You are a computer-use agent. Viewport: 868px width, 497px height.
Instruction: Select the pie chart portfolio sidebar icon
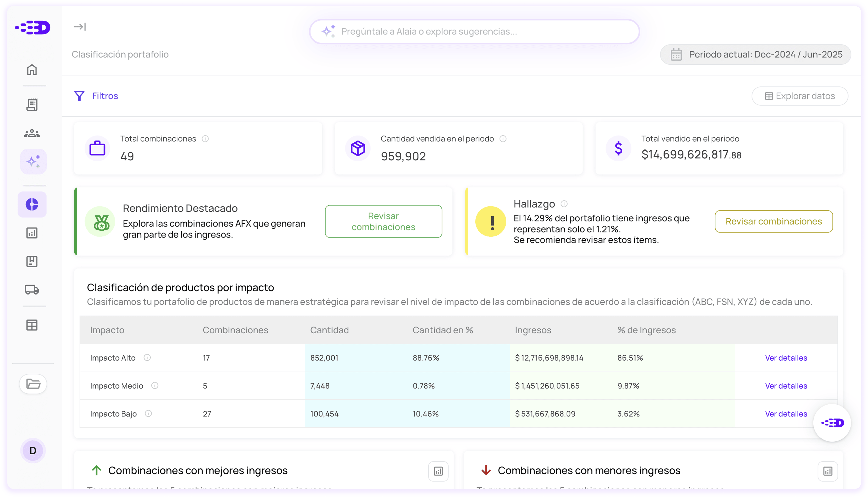pos(32,204)
